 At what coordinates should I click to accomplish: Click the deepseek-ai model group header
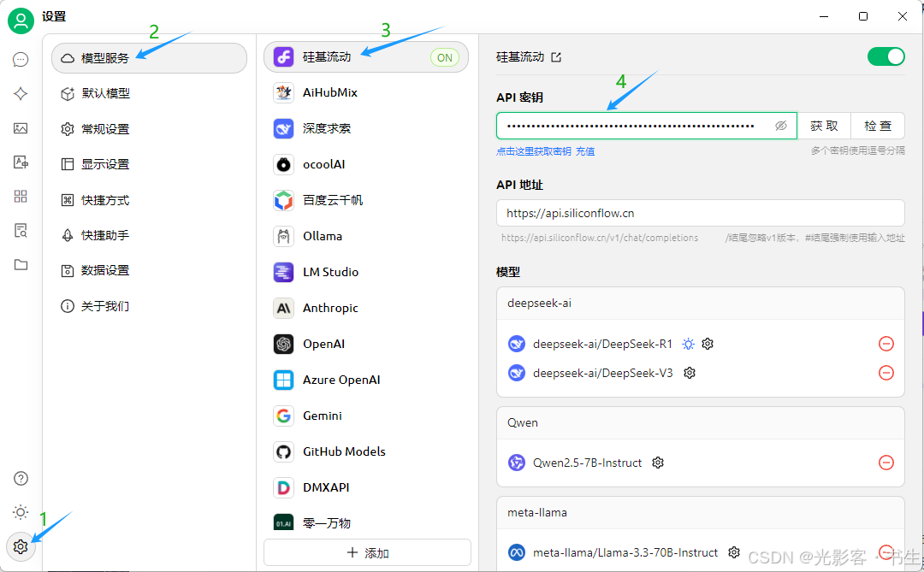point(700,304)
